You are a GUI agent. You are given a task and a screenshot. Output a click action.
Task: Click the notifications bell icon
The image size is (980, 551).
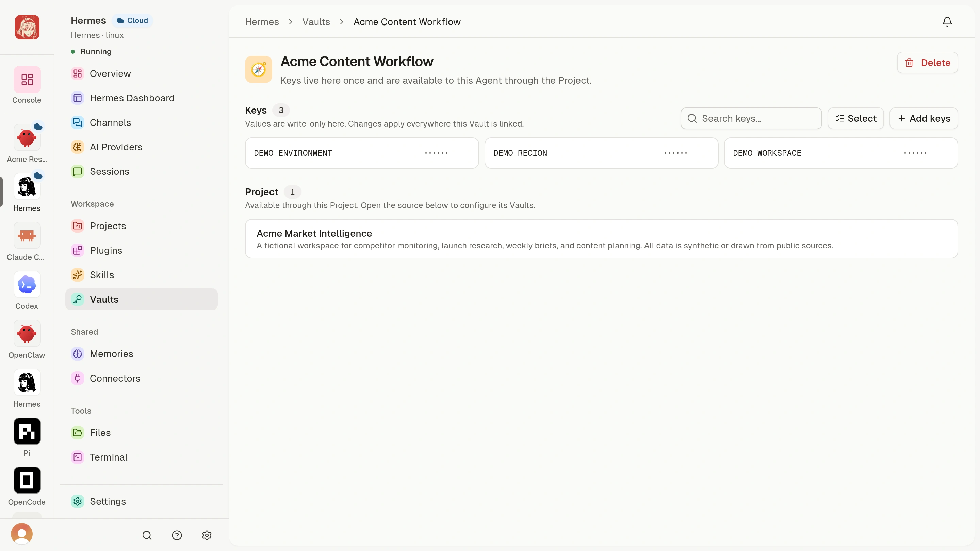coord(947,22)
